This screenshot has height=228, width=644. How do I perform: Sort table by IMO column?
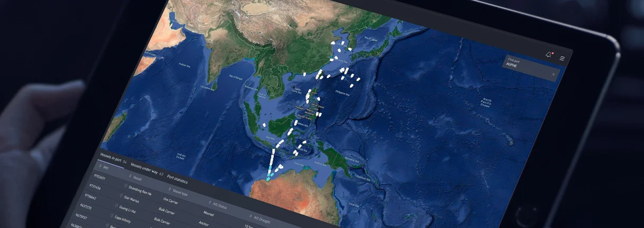(104, 167)
